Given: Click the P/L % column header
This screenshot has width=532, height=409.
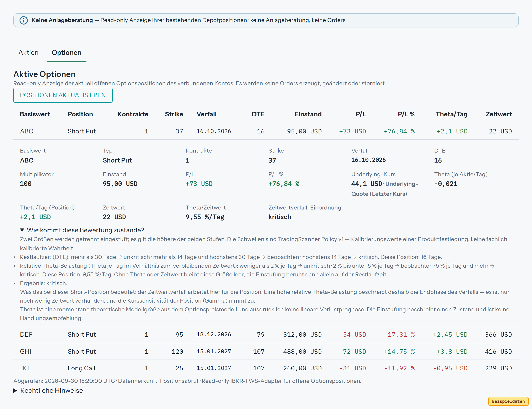Looking at the screenshot, I should (406, 114).
